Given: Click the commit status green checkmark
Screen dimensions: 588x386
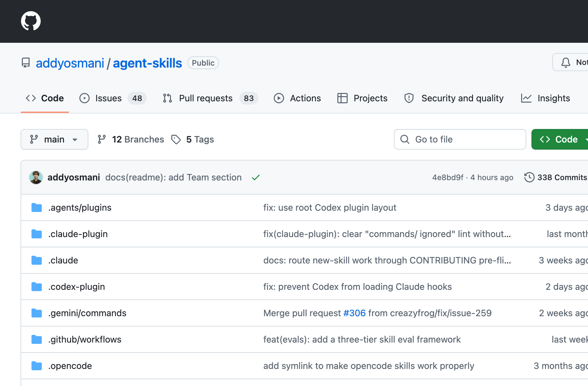Looking at the screenshot, I should click(256, 178).
